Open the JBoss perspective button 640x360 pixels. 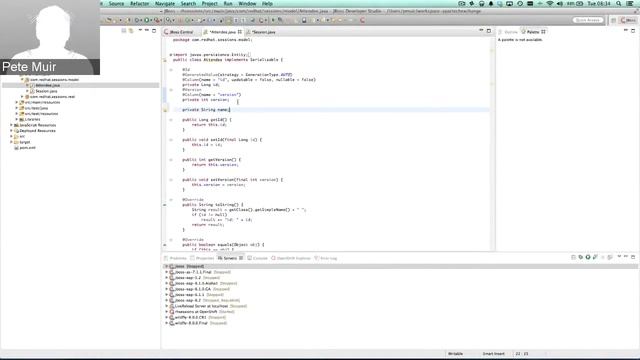tap(628, 20)
